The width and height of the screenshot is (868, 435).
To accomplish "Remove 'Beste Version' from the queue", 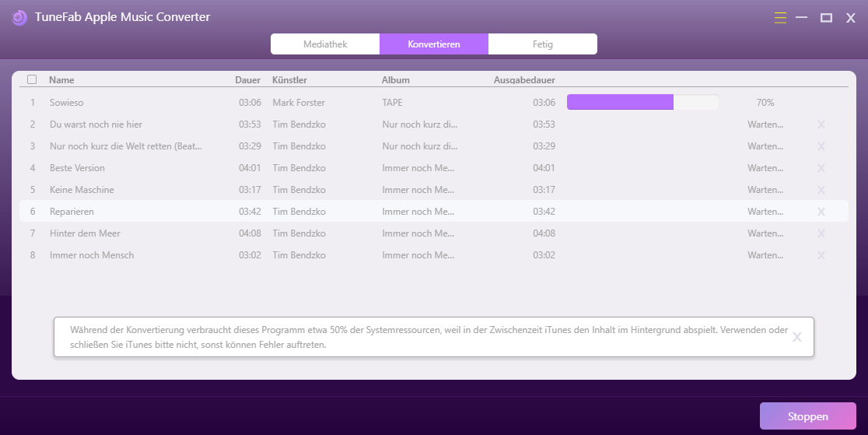I will click(821, 168).
